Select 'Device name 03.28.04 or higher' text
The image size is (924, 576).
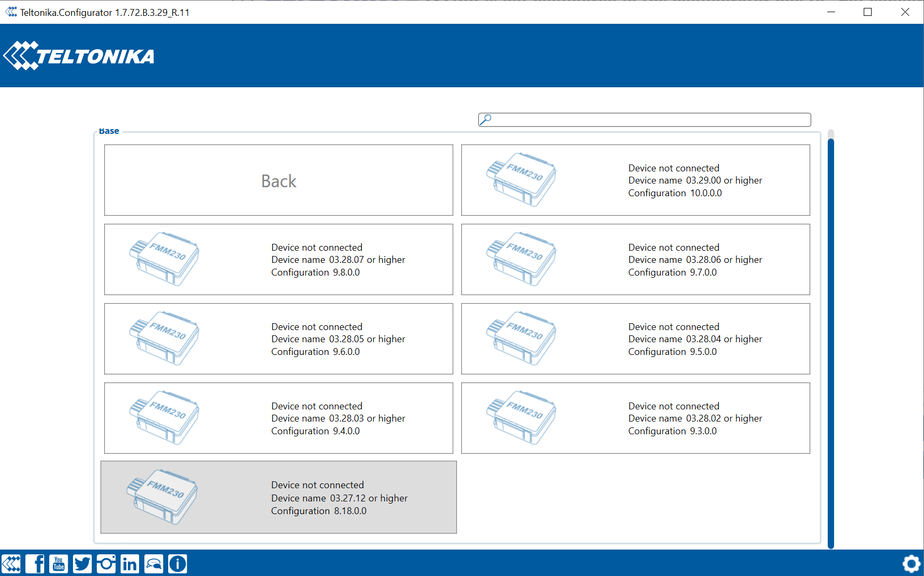pos(696,339)
